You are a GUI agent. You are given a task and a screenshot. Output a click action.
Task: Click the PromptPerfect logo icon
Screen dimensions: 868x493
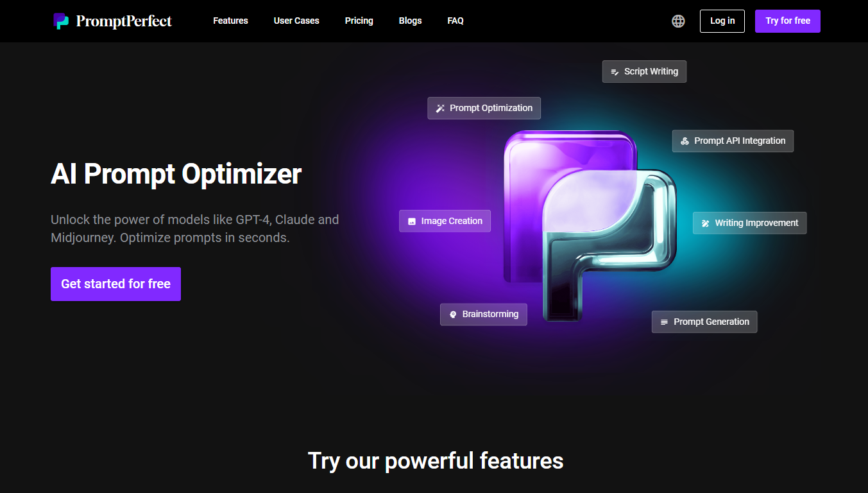point(61,21)
